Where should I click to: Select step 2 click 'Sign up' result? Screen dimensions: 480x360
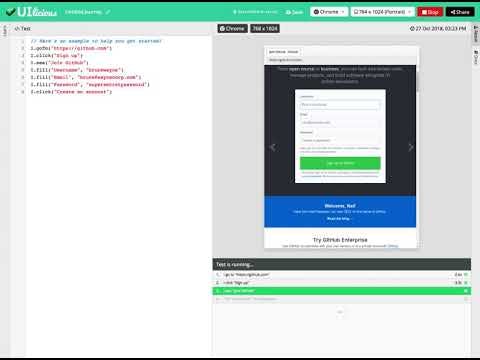pyautogui.click(x=342, y=283)
